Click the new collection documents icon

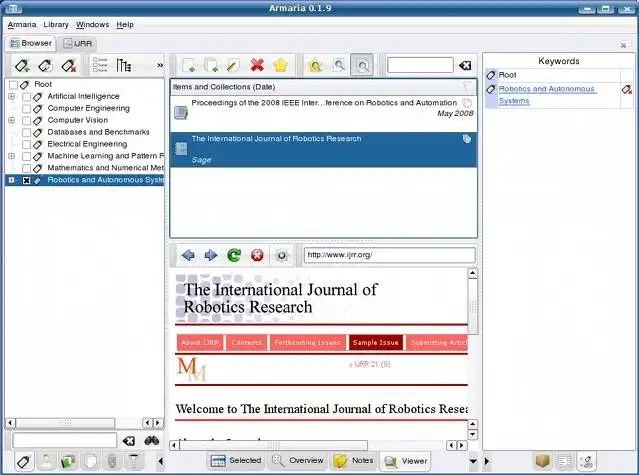pyautogui.click(x=211, y=65)
